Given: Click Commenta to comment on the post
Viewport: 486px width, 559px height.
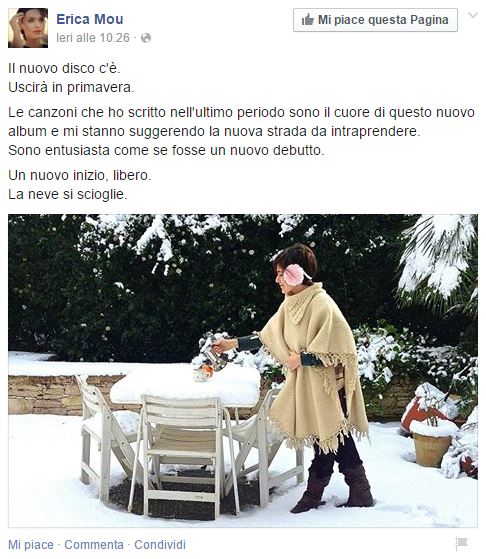Looking at the screenshot, I should coord(94,544).
